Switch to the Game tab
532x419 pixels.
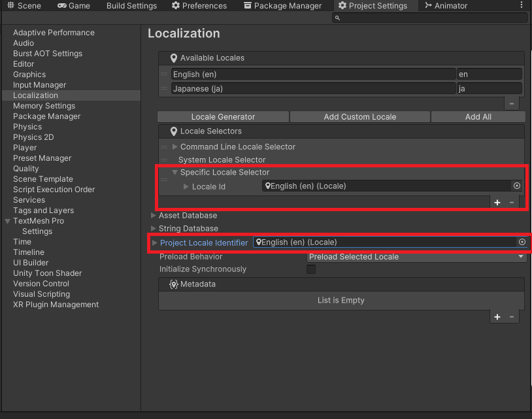coord(74,5)
